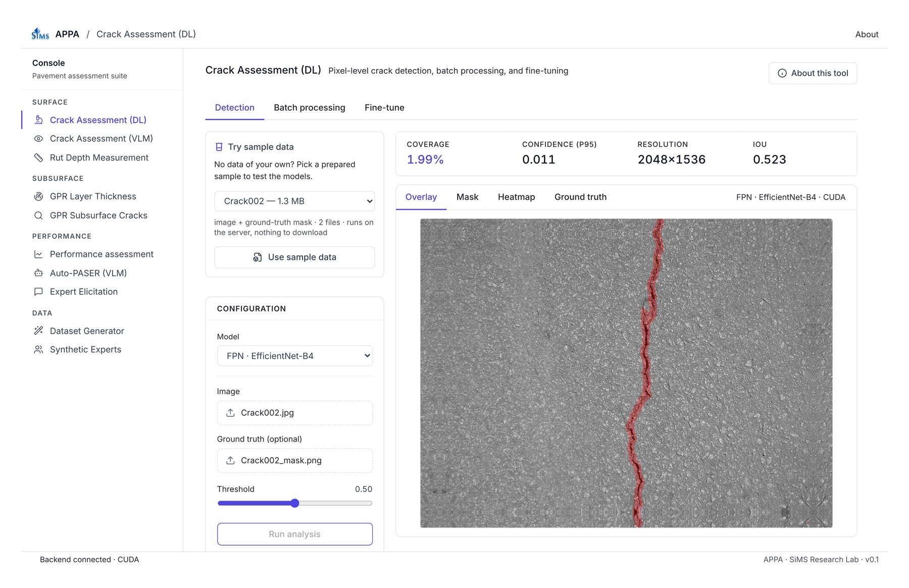Select the Heatmap view tab
The width and height of the screenshot is (909, 588).
[x=516, y=197]
